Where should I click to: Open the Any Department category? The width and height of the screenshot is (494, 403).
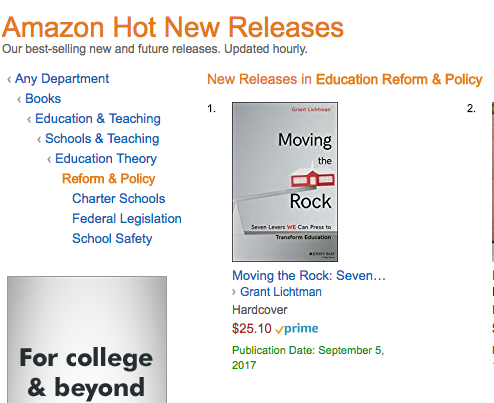click(x=62, y=79)
